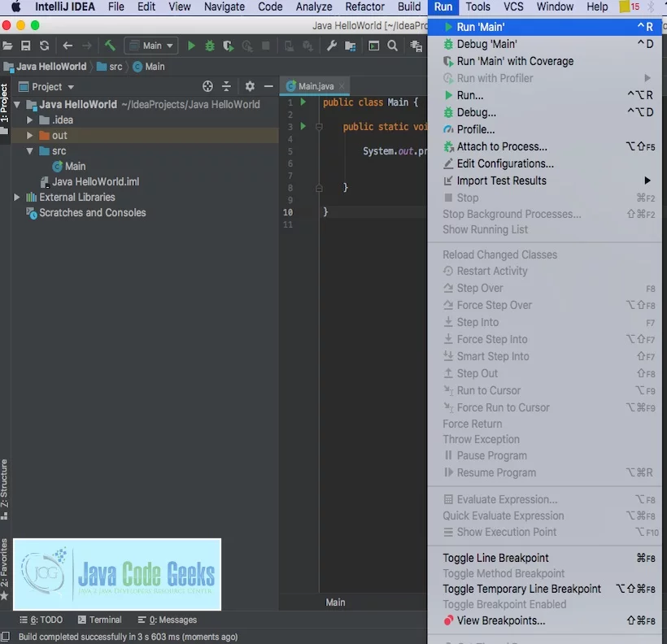This screenshot has width=667, height=644.
Task: Choose View Breakpoints...
Action: (x=544, y=620)
